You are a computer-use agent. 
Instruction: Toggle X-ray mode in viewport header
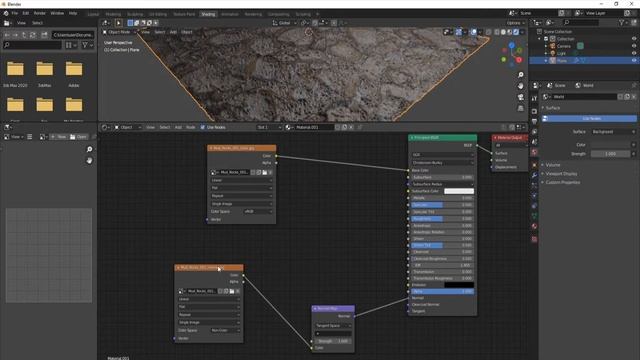pos(489,32)
